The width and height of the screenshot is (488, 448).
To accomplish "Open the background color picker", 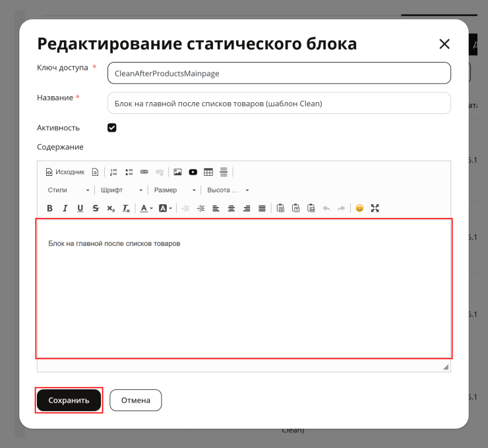I will click(x=166, y=208).
